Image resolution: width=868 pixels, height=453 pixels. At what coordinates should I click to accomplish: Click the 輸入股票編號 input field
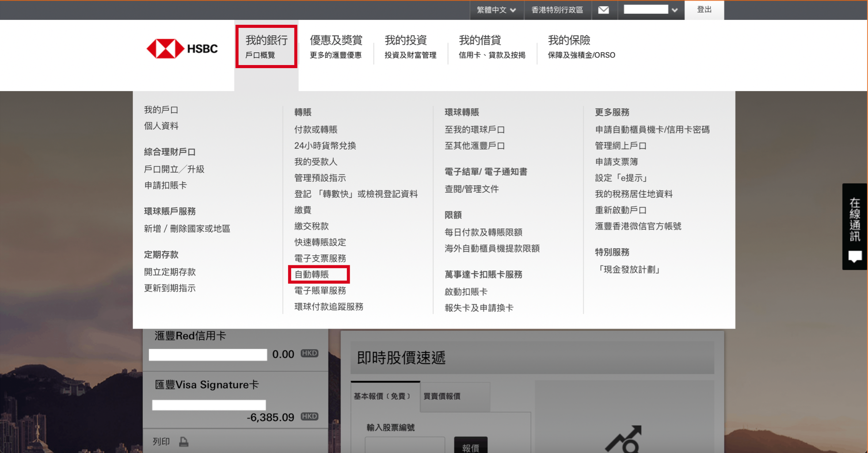(404, 445)
